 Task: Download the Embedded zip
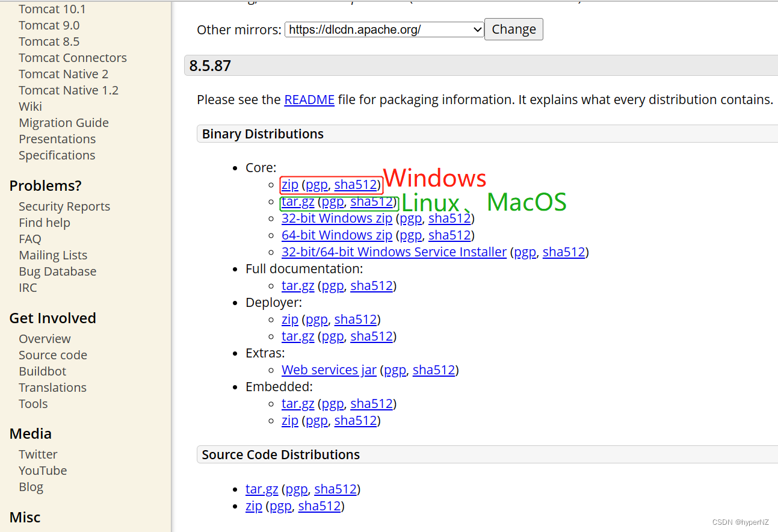pyautogui.click(x=290, y=421)
